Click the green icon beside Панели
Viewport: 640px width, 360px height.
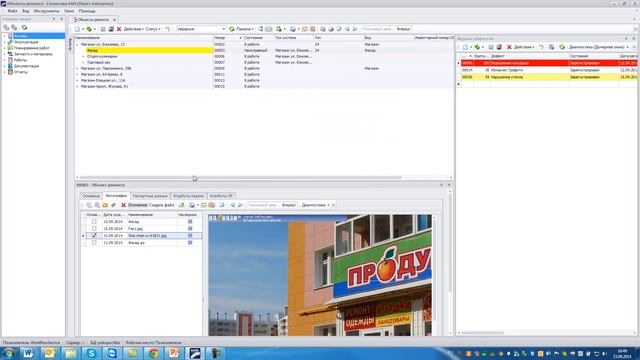coord(232,29)
